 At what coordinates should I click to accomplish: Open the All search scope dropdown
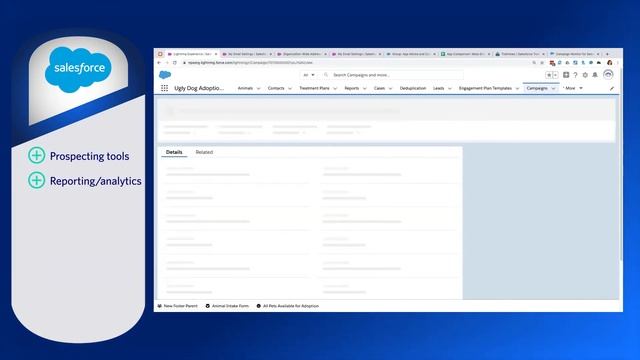point(309,75)
